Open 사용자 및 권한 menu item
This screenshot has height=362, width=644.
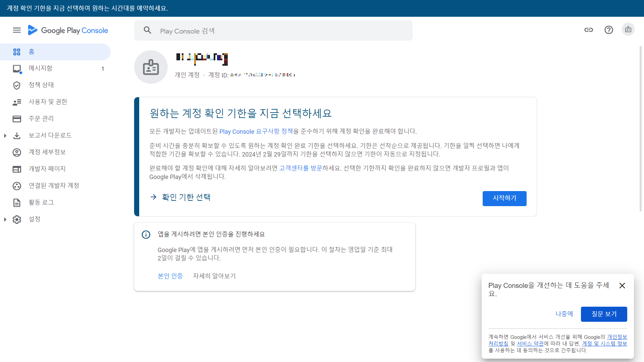(55, 102)
